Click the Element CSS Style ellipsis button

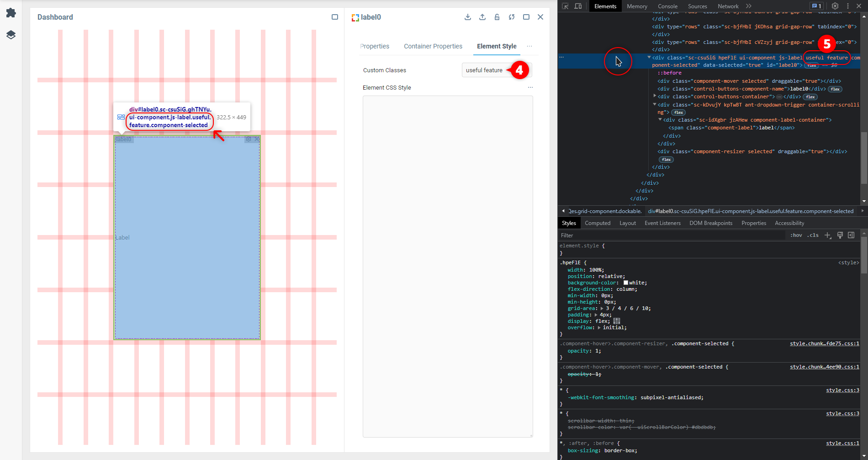coord(530,87)
